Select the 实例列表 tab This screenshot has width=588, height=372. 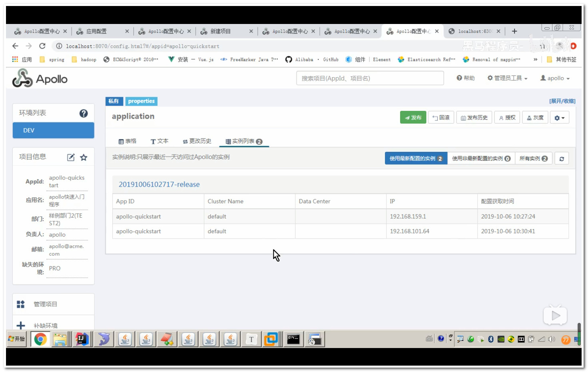click(244, 141)
